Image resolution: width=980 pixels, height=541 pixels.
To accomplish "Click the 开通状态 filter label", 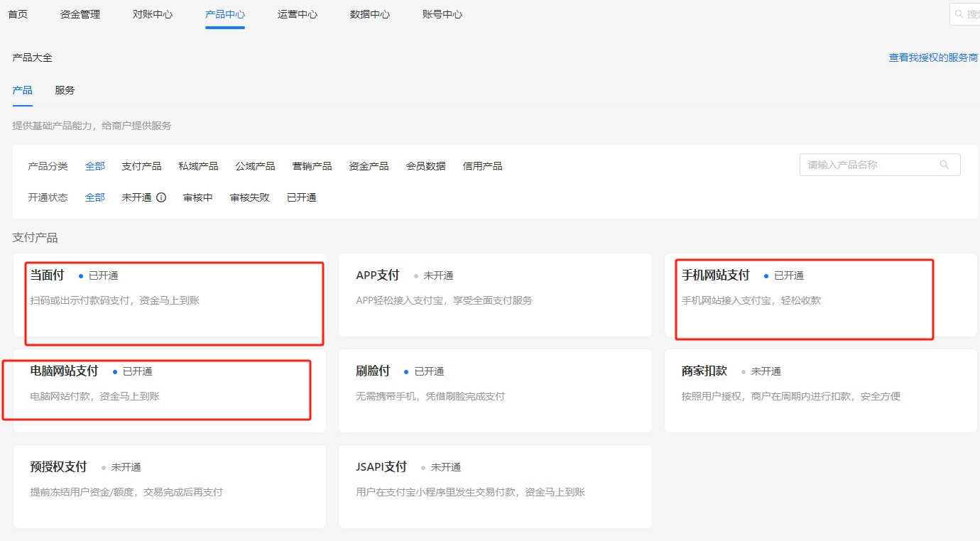I will [x=48, y=197].
